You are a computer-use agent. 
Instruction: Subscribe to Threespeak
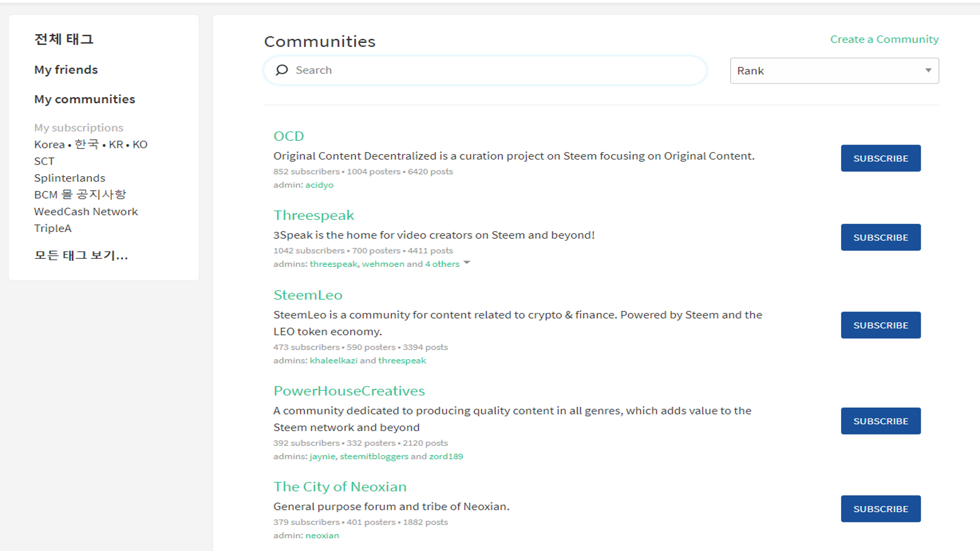coord(880,237)
